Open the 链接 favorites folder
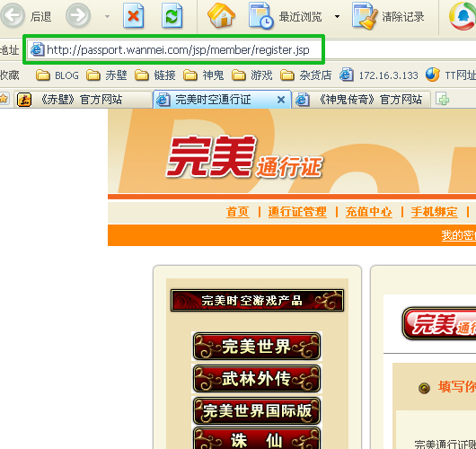476x449 pixels. [x=154, y=75]
